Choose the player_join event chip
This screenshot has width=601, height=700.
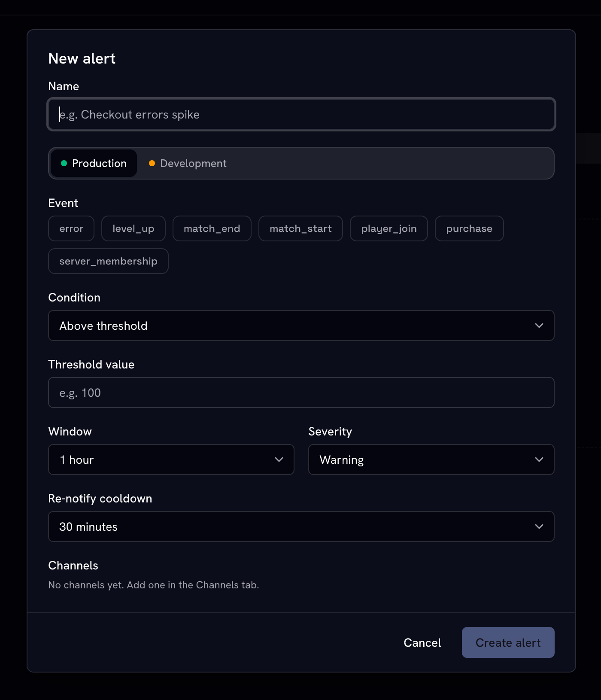click(x=389, y=228)
